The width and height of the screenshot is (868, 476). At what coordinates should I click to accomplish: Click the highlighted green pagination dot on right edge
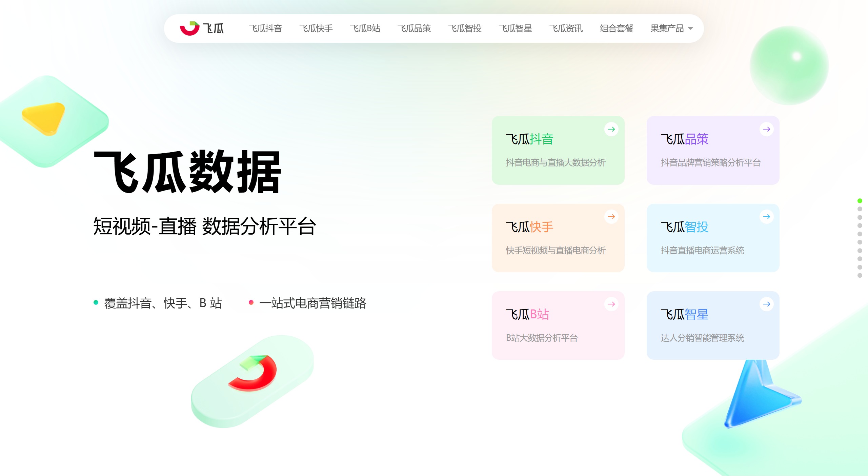click(860, 200)
